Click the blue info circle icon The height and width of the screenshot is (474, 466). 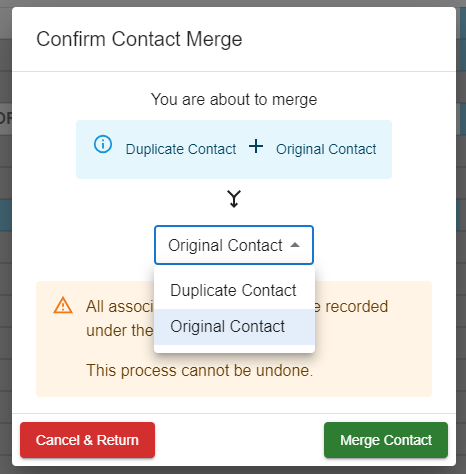click(x=103, y=144)
